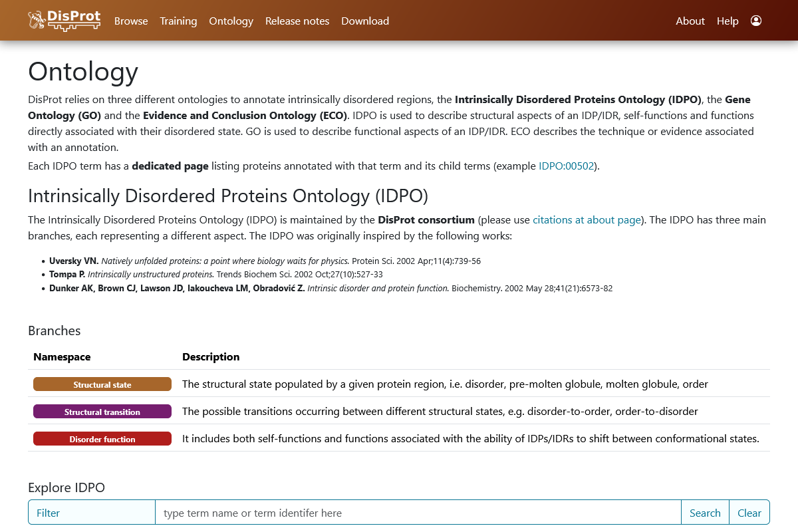Image resolution: width=798 pixels, height=532 pixels.
Task: Select the Structural state badge
Action: (102, 384)
